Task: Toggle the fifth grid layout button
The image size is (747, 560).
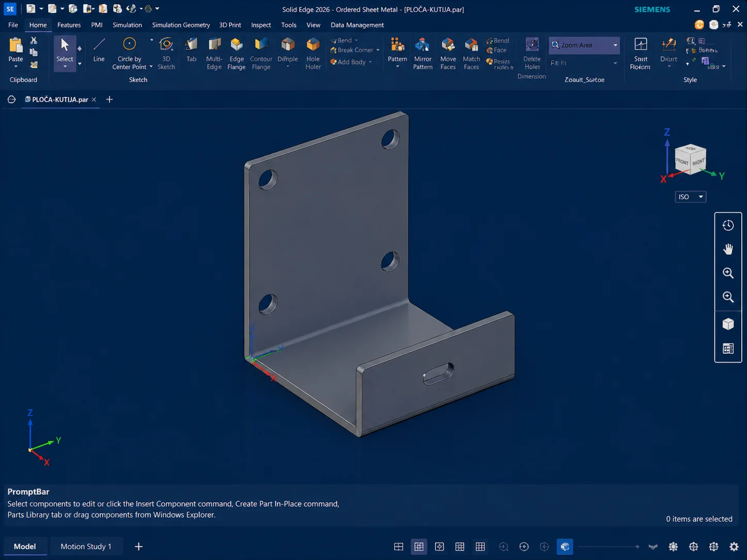Action: [x=480, y=547]
